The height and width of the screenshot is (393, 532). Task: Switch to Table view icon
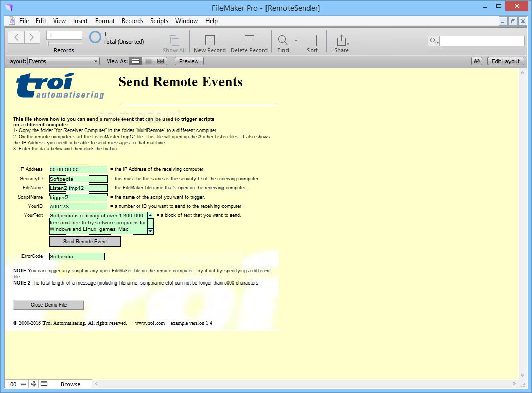[x=160, y=61]
